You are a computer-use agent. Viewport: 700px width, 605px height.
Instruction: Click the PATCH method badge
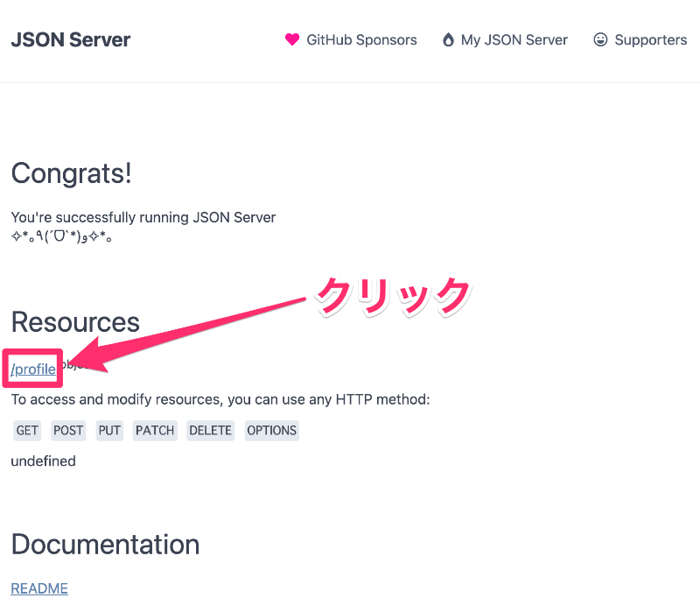155,431
